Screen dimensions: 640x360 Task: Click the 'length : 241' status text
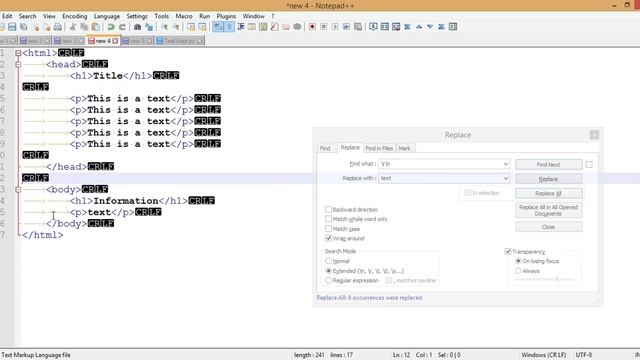pyautogui.click(x=309, y=355)
